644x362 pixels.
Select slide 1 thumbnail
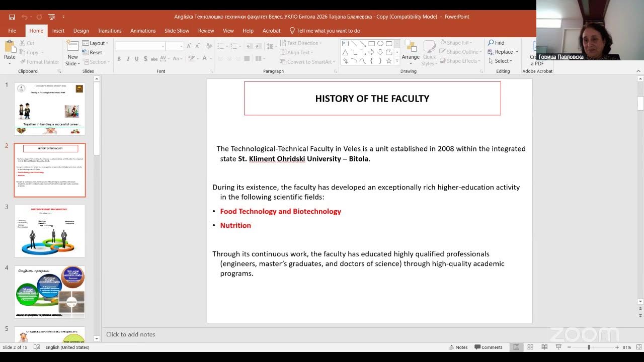[x=50, y=109]
